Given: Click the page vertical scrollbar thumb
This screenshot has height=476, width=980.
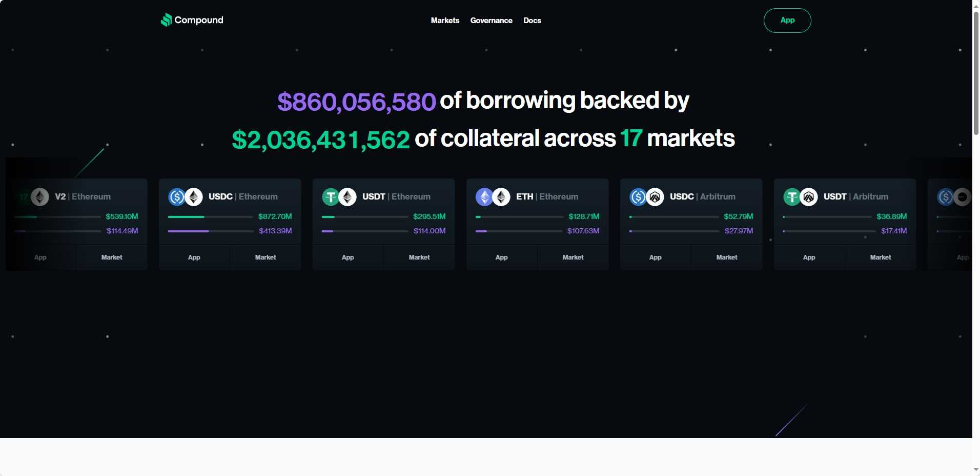Looking at the screenshot, I should tap(976, 72).
